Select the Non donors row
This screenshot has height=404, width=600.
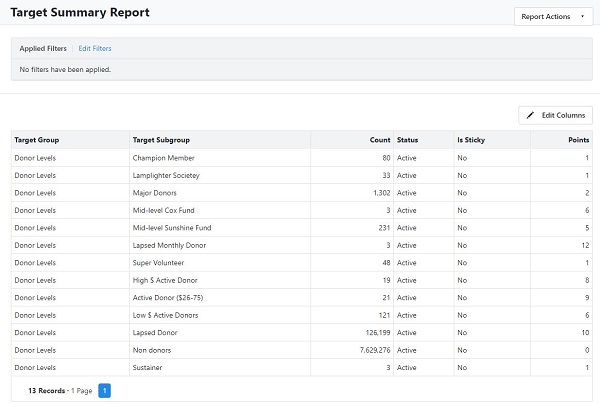click(302, 350)
